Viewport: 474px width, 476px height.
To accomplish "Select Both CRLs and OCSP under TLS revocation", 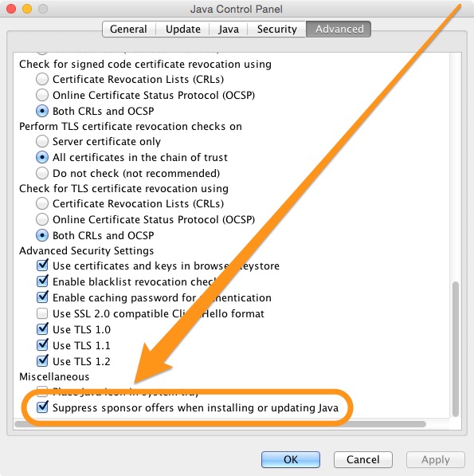I will click(x=42, y=235).
